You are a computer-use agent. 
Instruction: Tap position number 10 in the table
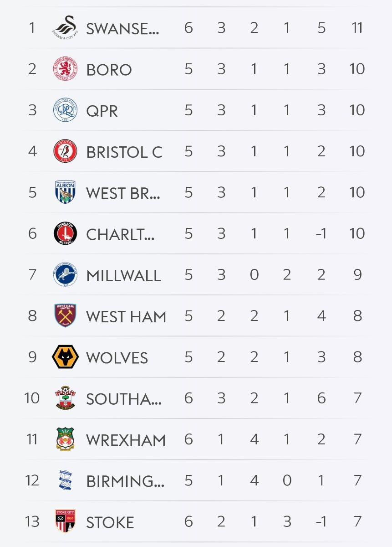(32, 398)
